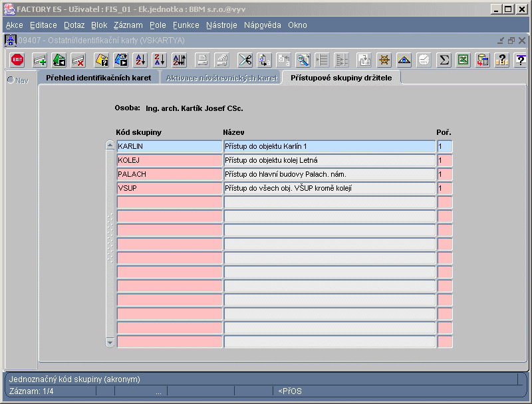Click the pyramid eye icon

click(404, 60)
